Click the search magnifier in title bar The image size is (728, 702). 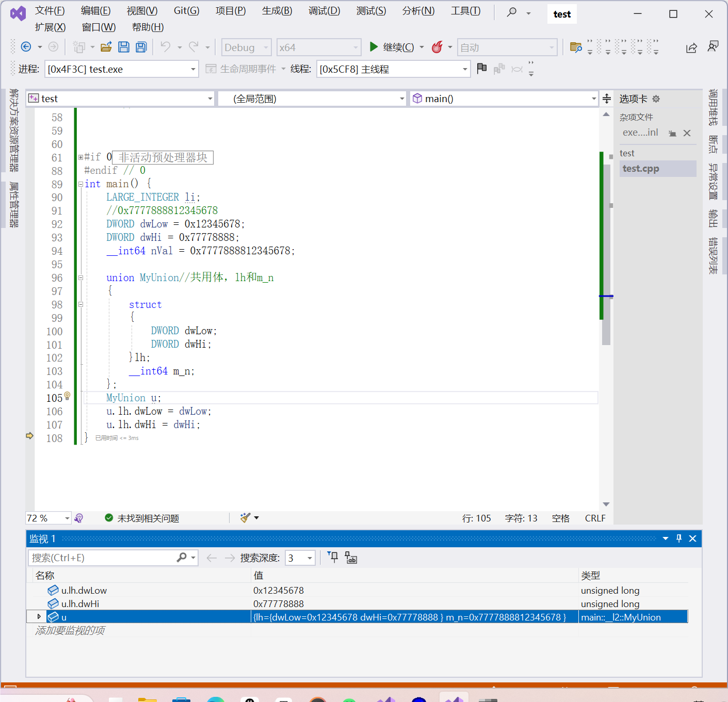click(x=511, y=11)
